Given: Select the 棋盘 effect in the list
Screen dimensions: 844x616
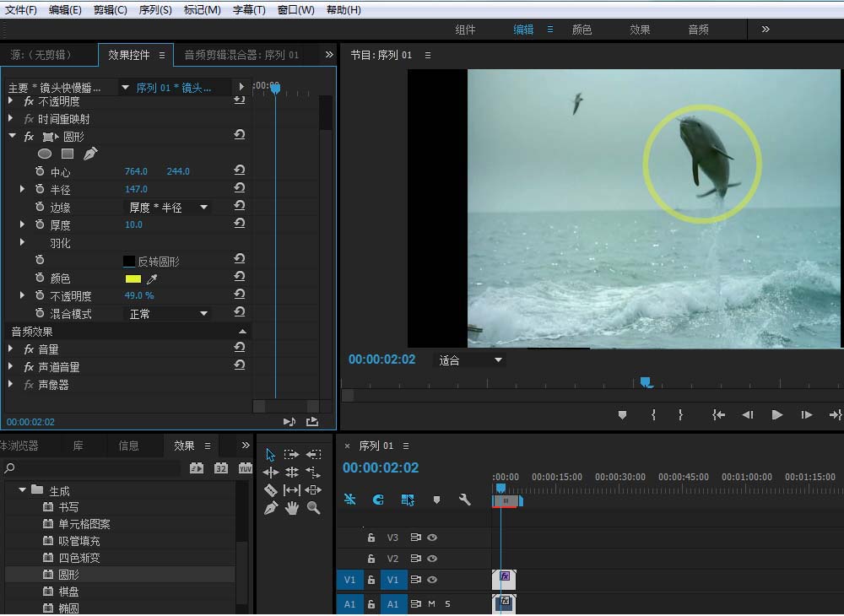Looking at the screenshot, I should [68, 592].
